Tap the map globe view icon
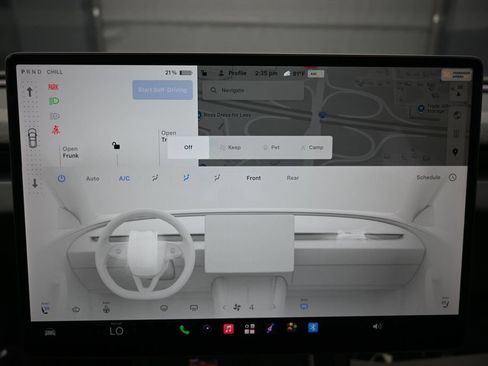488x366 pixels. (457, 115)
